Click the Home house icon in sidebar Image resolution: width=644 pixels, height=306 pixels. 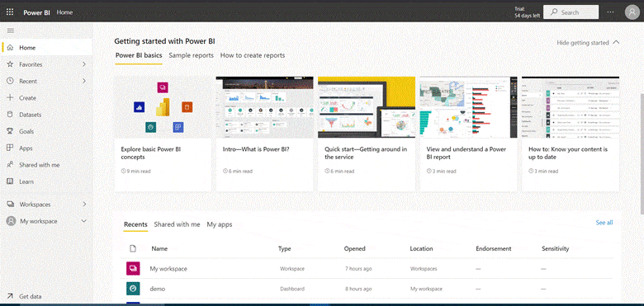(10, 48)
